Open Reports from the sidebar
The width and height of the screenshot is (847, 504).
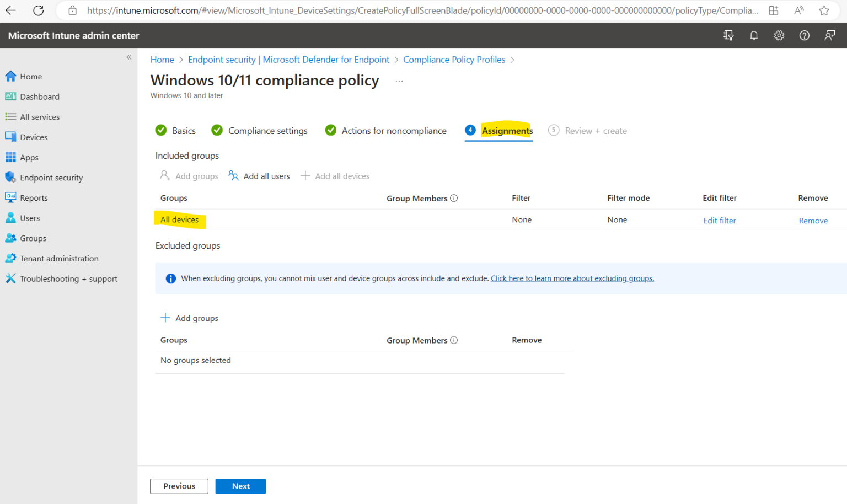click(x=33, y=197)
